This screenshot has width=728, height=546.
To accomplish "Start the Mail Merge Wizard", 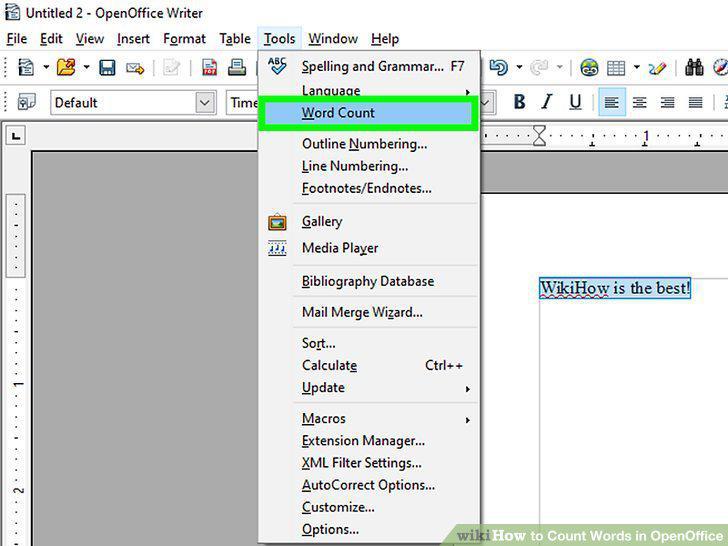I will coord(369,312).
